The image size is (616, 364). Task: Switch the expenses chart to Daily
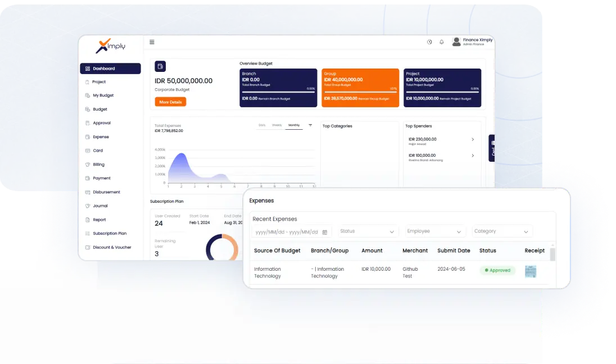point(262,125)
